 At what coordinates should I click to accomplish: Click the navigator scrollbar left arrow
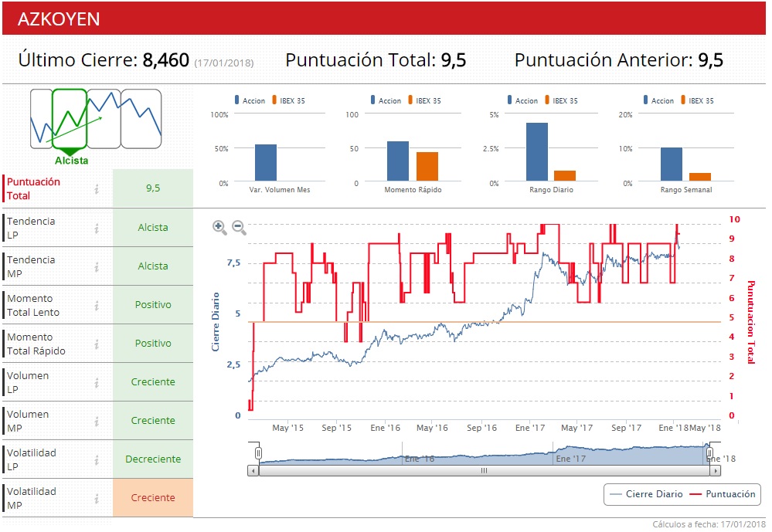(x=253, y=471)
